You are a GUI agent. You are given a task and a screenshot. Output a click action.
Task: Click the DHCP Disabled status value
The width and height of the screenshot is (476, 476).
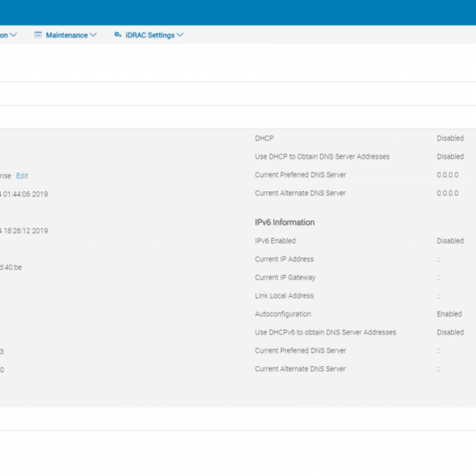[x=450, y=138]
